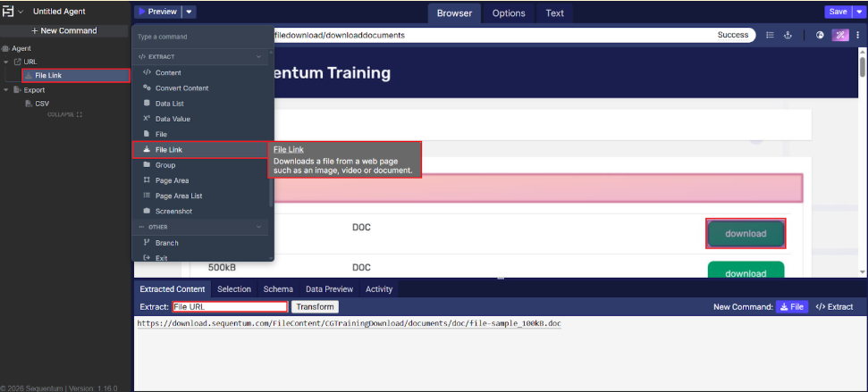Screen dimensions: 868x392
Task: Click the Transform button
Action: click(x=315, y=306)
